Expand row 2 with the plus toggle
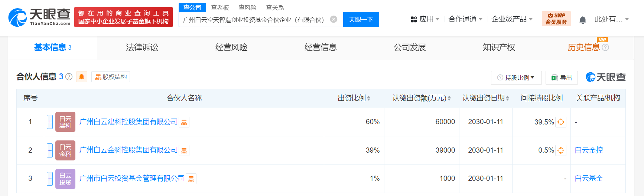 point(50,150)
